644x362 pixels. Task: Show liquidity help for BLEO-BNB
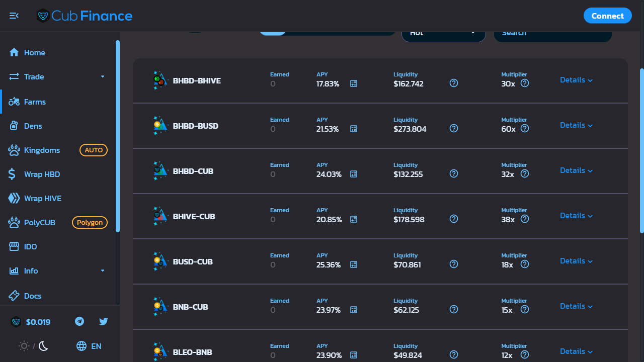454,354
